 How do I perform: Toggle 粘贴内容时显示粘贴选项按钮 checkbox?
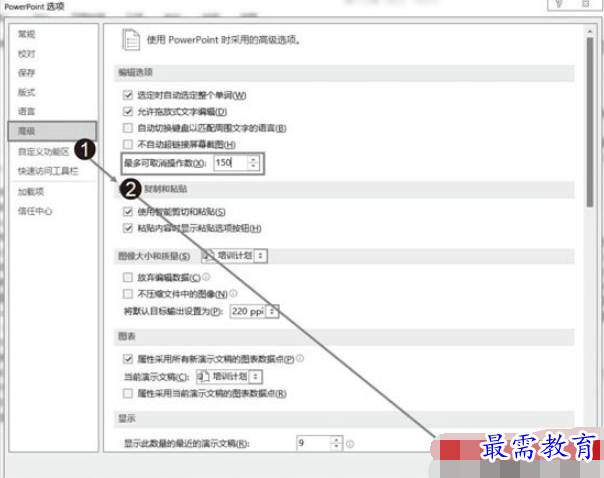tap(128, 228)
